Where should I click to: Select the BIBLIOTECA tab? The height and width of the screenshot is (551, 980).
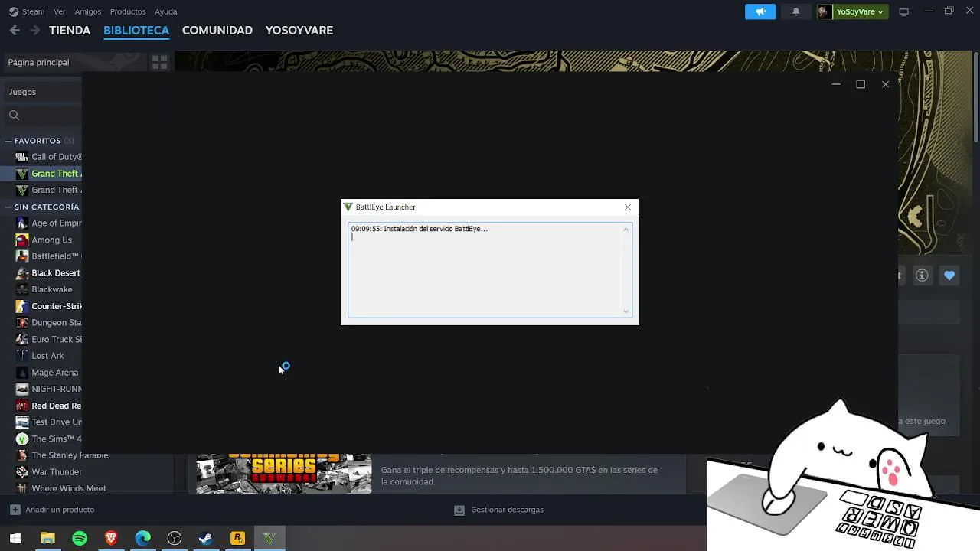(136, 31)
